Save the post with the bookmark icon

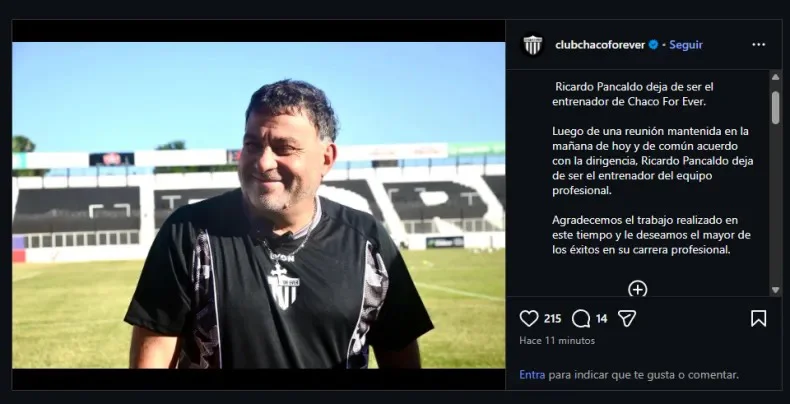pos(758,318)
